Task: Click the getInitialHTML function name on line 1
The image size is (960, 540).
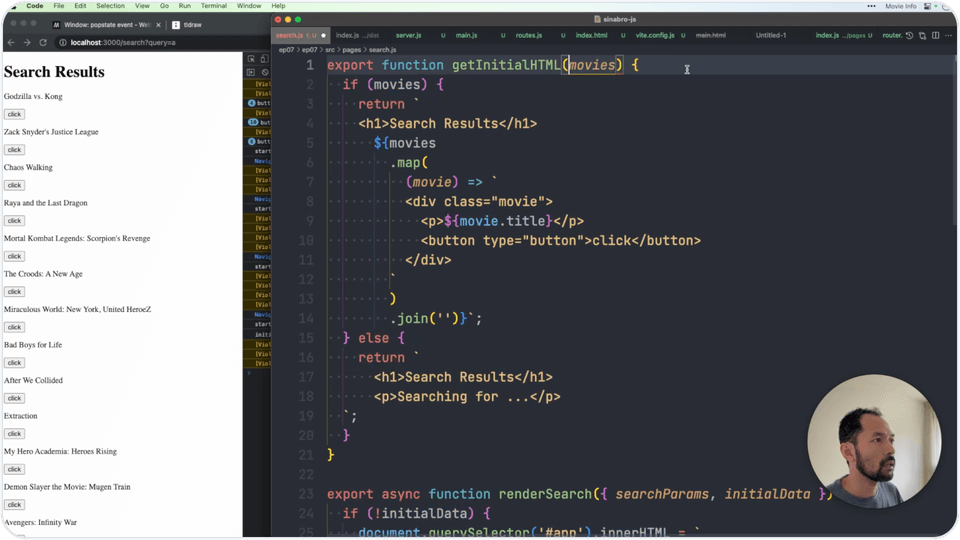Action: (506, 65)
